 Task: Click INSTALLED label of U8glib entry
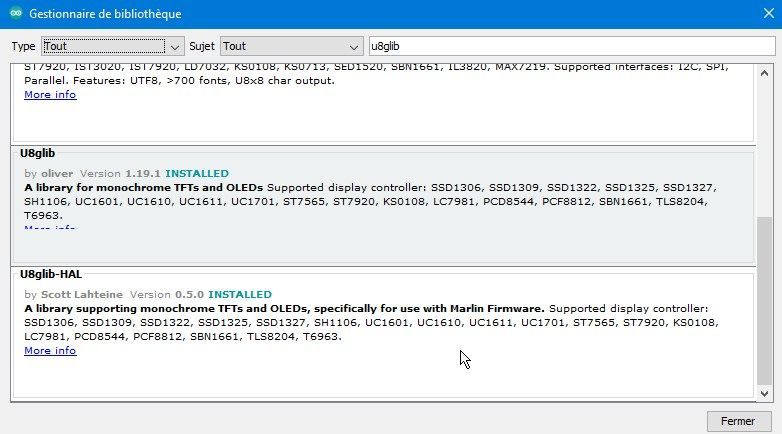tap(197, 174)
